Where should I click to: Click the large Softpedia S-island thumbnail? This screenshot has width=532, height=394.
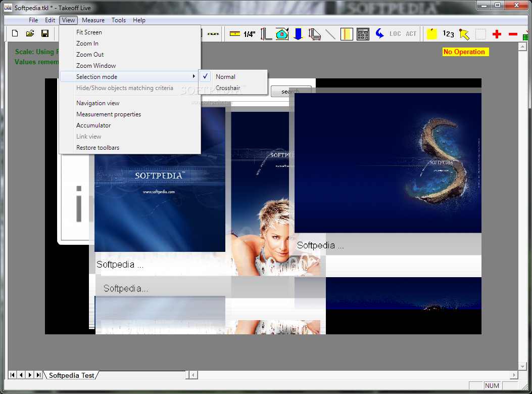(388, 163)
